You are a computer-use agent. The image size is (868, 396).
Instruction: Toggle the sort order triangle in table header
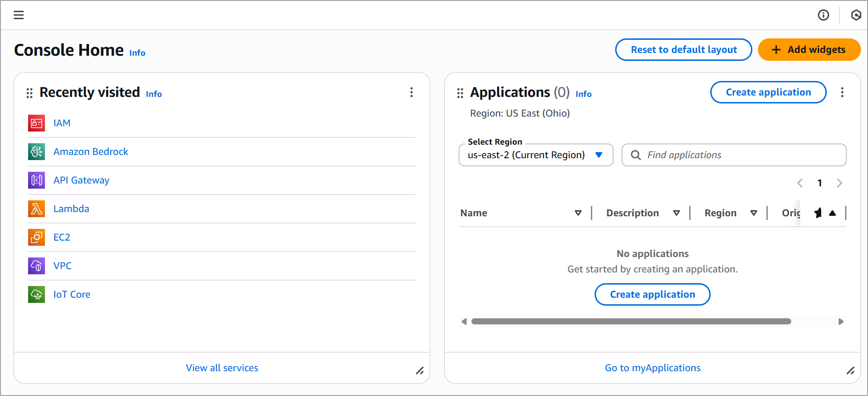coord(832,213)
